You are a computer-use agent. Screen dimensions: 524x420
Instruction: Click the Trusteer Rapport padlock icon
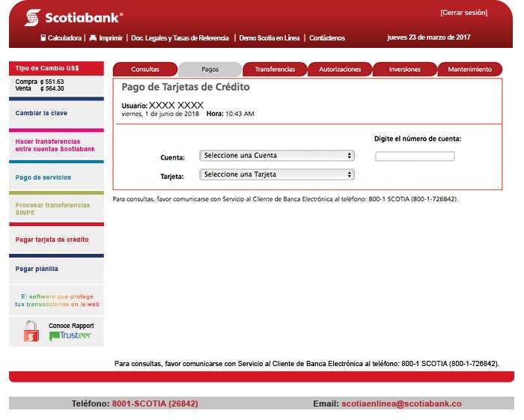(x=31, y=331)
